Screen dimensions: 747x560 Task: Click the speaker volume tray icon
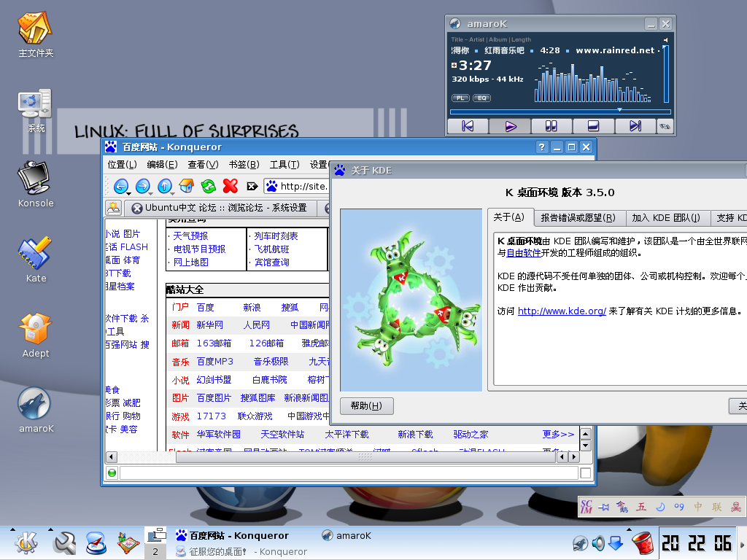tap(598, 543)
